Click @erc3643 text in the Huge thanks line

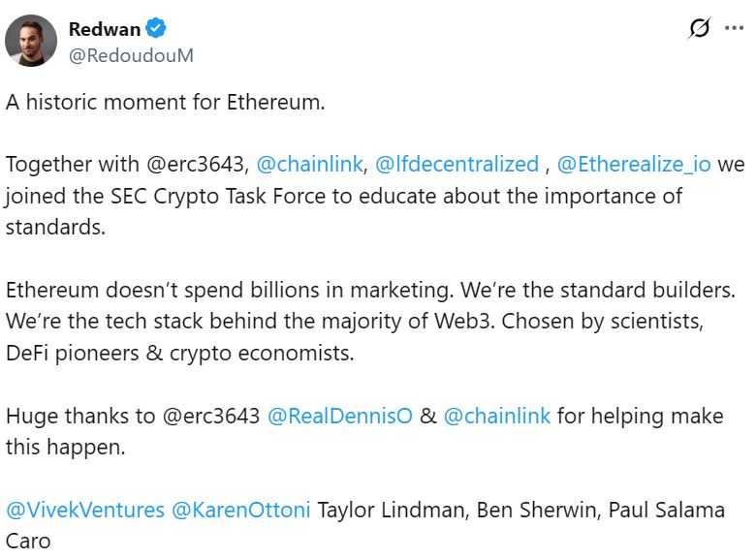(210, 416)
